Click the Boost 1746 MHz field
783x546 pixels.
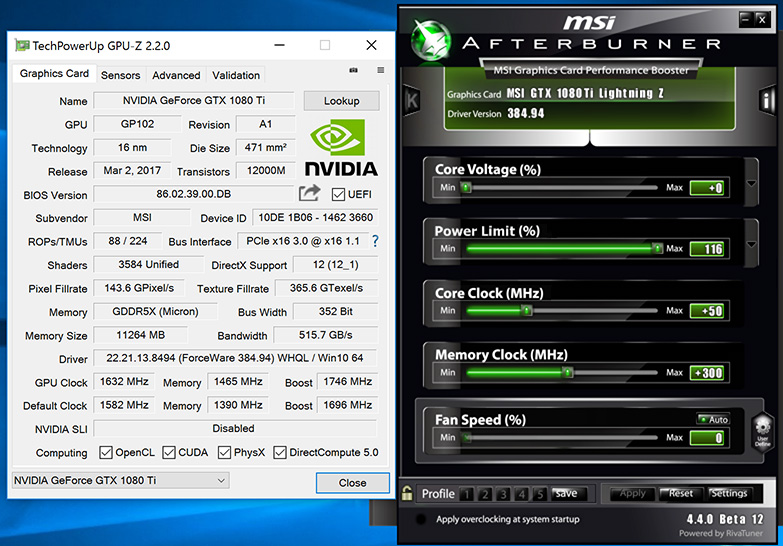(348, 382)
